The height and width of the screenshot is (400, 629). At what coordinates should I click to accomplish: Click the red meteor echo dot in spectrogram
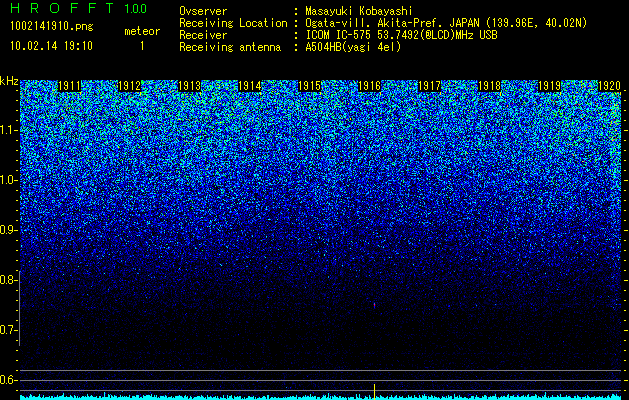click(375, 305)
